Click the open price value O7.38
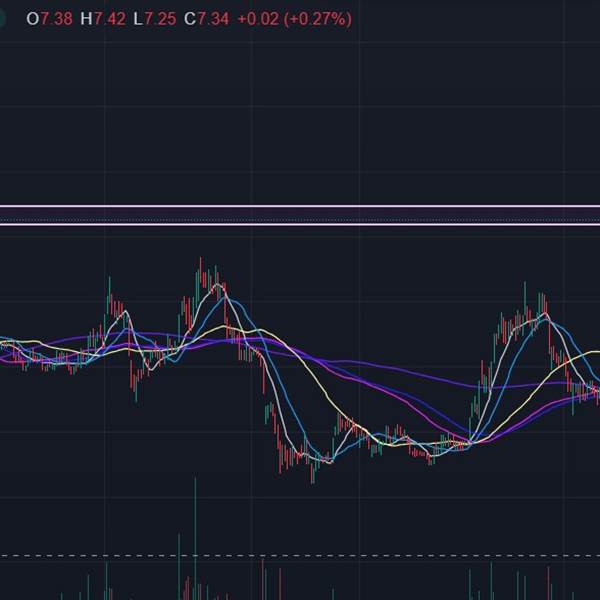The width and height of the screenshot is (600, 600). point(49,19)
